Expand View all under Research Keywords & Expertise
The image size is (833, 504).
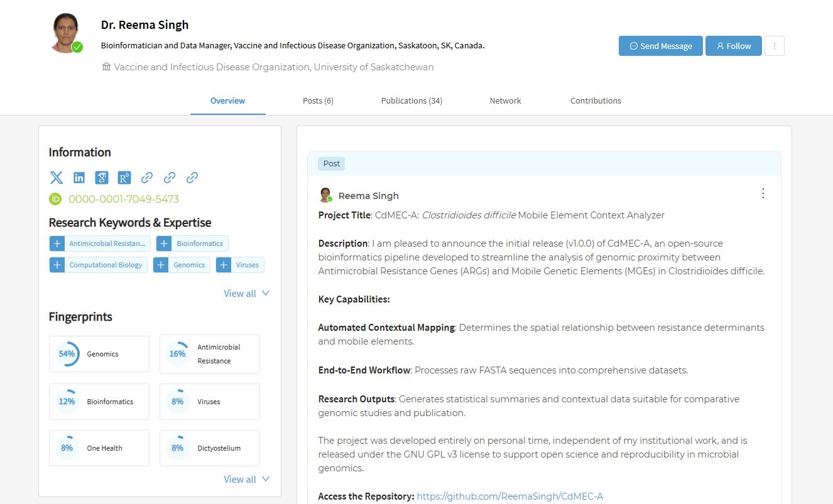pos(246,293)
